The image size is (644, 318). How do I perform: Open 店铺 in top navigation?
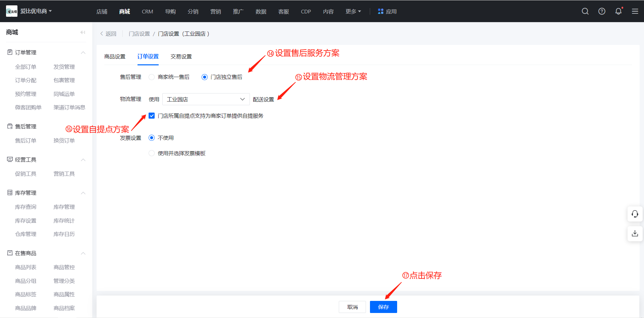coord(102,11)
